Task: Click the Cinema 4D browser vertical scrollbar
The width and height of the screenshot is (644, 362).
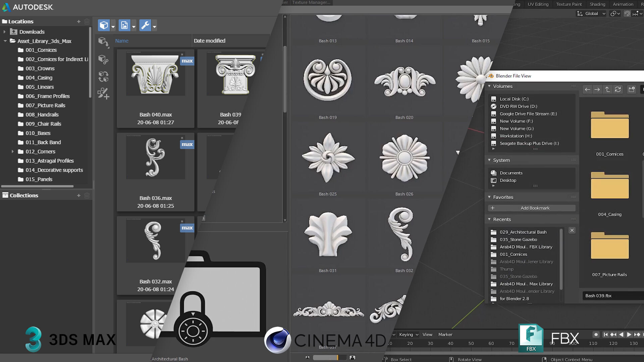Action: (x=285, y=79)
